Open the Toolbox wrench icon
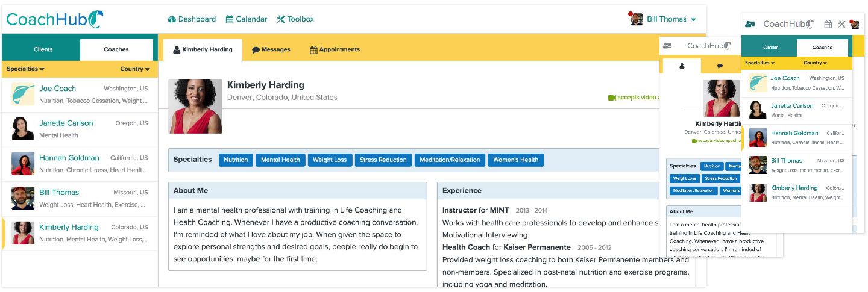The height and width of the screenshot is (292, 868). (281, 19)
